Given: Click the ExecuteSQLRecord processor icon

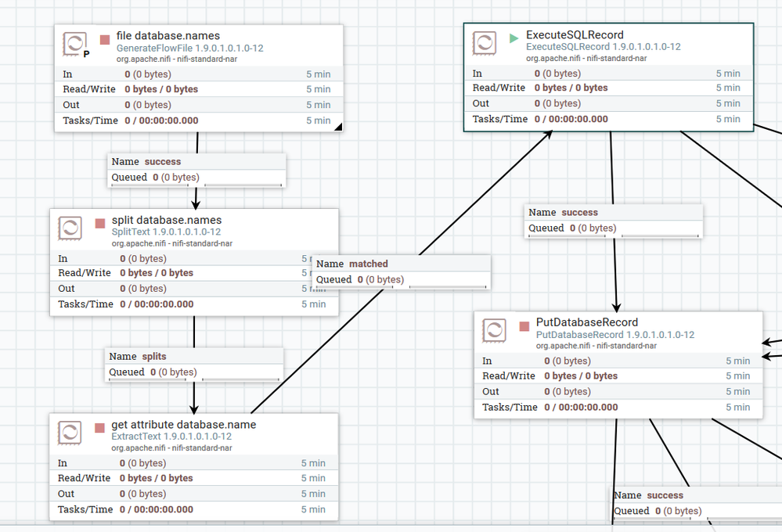Looking at the screenshot, I should point(485,43).
